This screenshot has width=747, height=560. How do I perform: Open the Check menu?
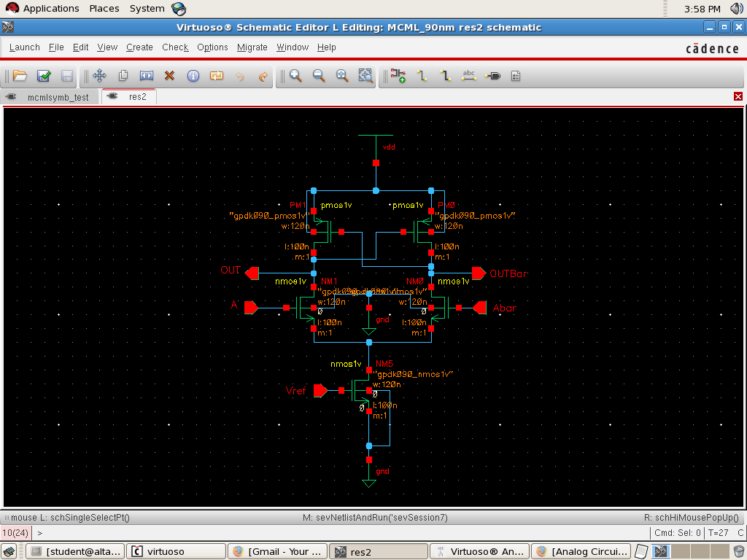click(175, 47)
